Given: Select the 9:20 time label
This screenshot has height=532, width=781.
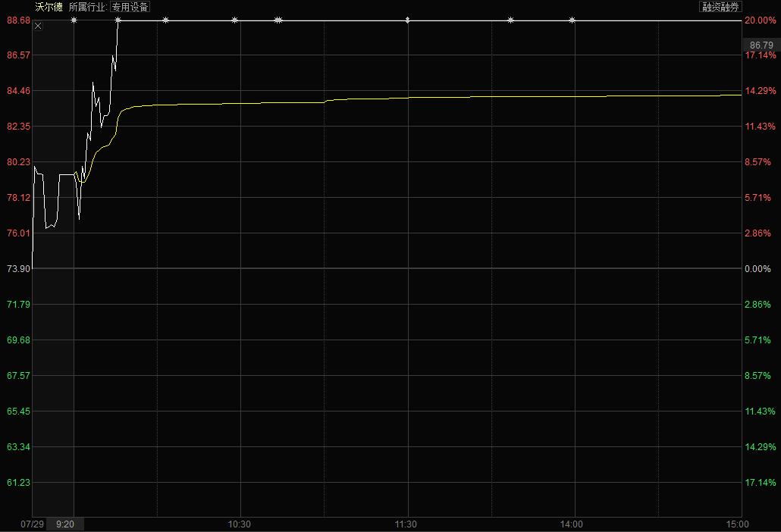Looking at the screenshot, I should click(x=65, y=524).
